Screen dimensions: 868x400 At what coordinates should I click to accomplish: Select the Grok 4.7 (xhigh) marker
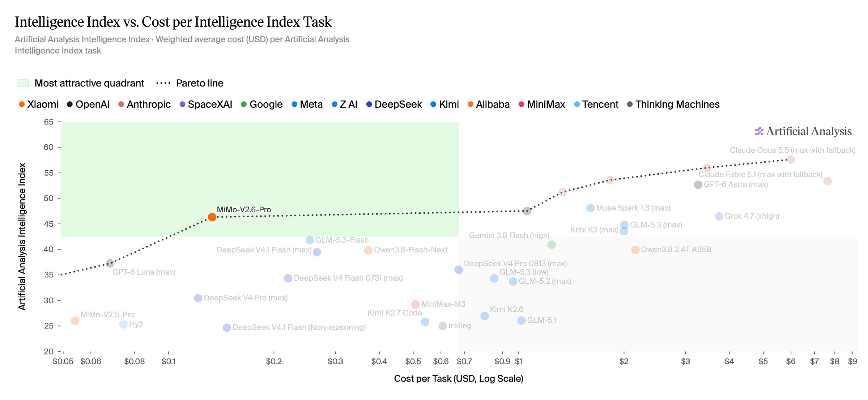[x=719, y=216]
